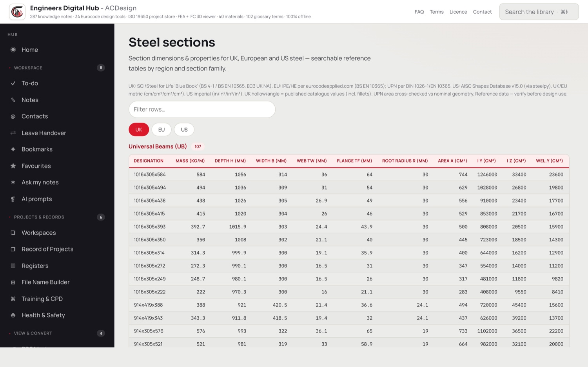This screenshot has height=367, width=588.
Task: Expand the View & Convert section
Action: 57,333
